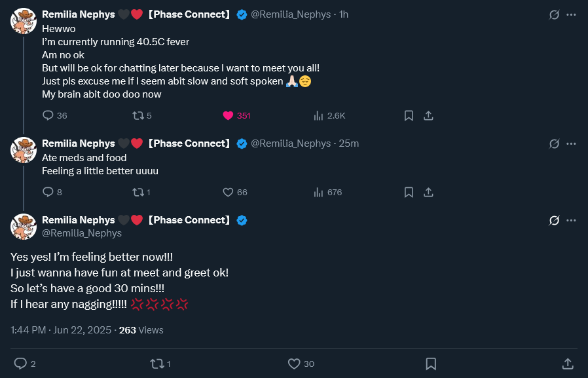
Task: Unlike the fever tweet with 351 likes
Action: click(228, 115)
